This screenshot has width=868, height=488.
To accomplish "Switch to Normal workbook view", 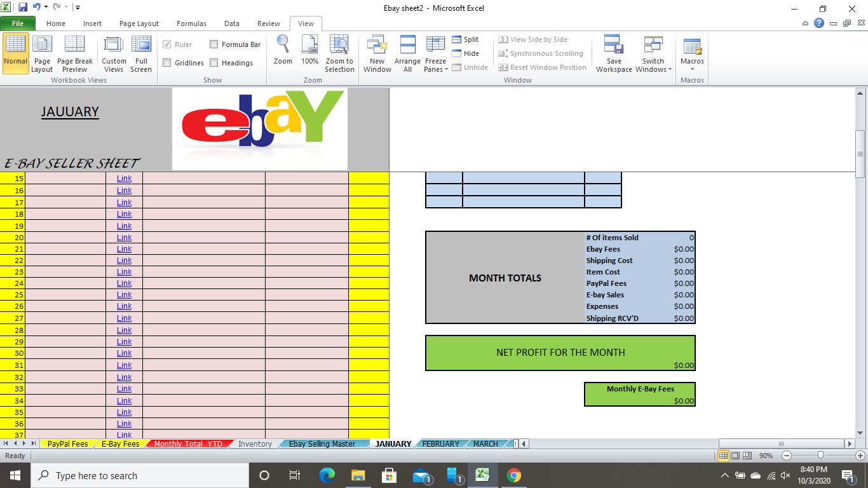I will point(15,53).
